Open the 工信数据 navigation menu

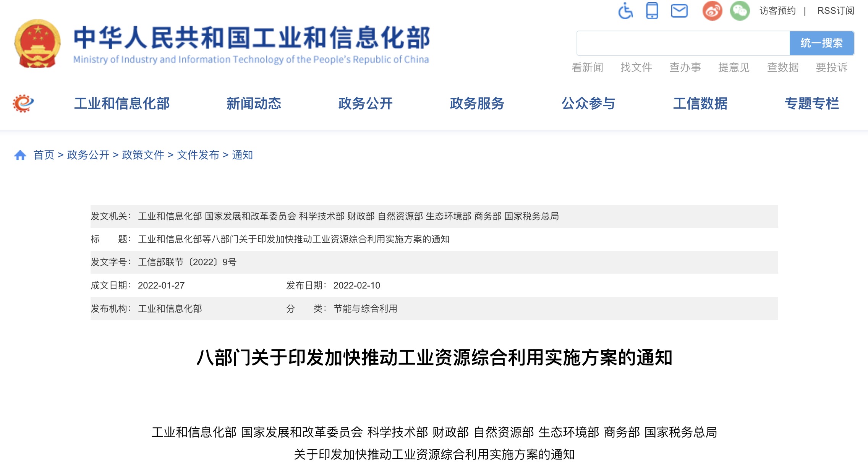click(x=700, y=104)
